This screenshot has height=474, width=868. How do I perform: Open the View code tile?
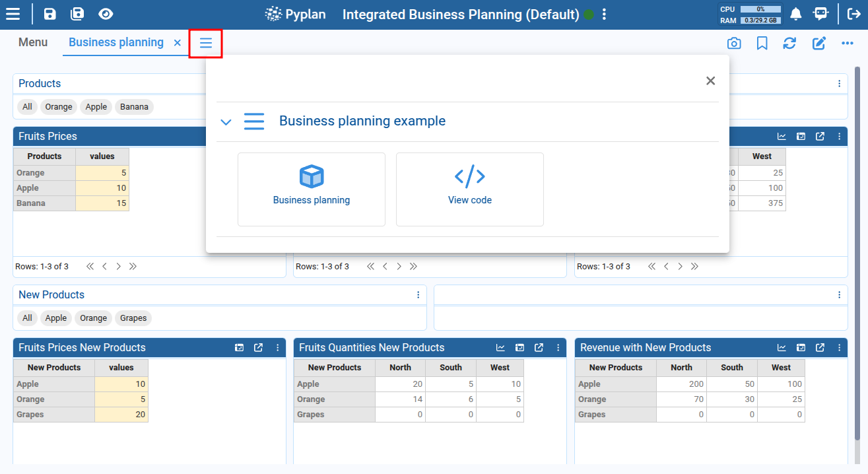click(x=469, y=189)
